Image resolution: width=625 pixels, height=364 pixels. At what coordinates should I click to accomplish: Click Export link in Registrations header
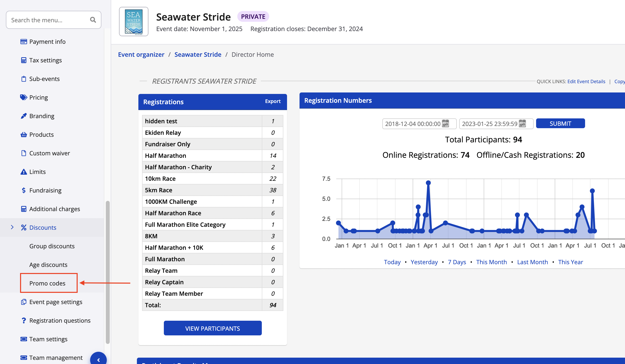coord(273,101)
